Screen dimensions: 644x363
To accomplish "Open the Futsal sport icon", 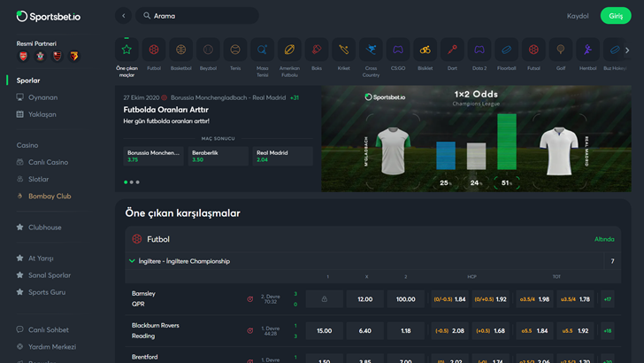I will coord(533,50).
